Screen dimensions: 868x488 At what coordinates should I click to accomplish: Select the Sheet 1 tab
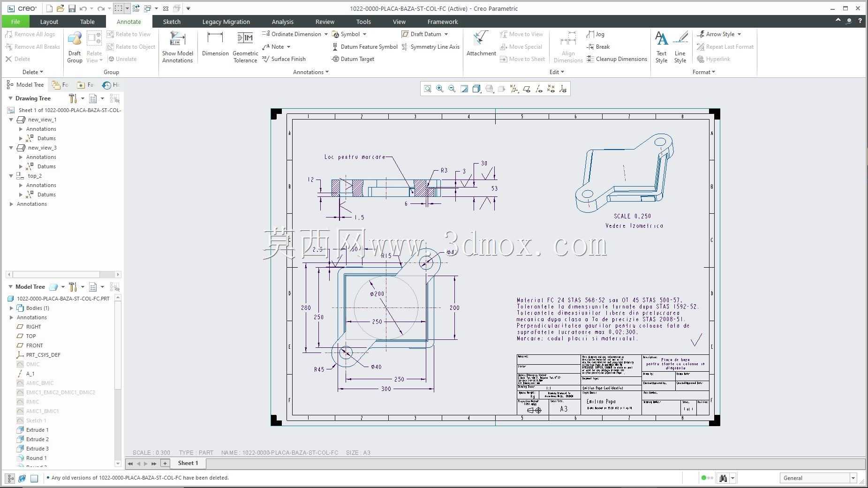tap(188, 463)
